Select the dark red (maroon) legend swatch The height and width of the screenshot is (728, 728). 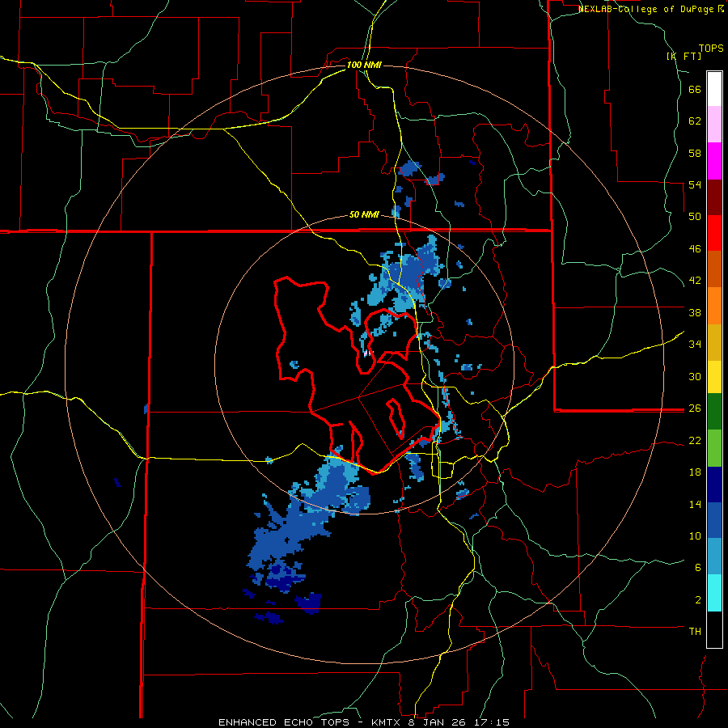coord(714,197)
